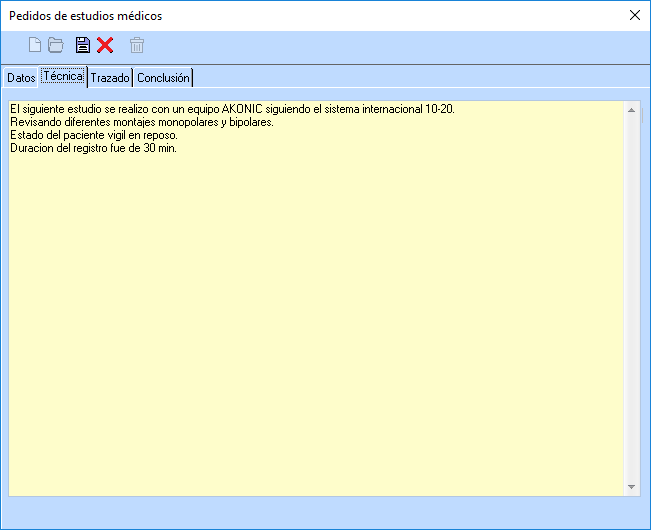
Task: Click the line 'Revisando diferentes montajes monopolares y bipolares.'
Action: pos(142,122)
